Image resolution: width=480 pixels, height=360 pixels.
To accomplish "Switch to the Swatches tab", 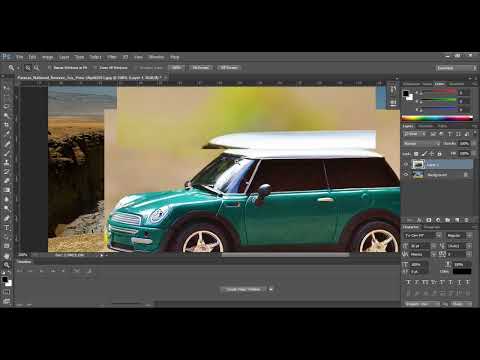I will (456, 84).
